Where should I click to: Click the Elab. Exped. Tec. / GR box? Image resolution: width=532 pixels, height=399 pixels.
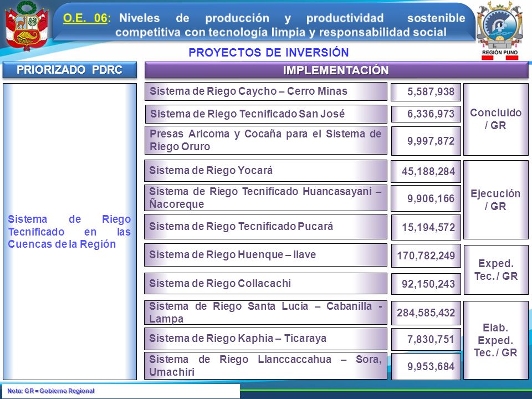pos(495,340)
